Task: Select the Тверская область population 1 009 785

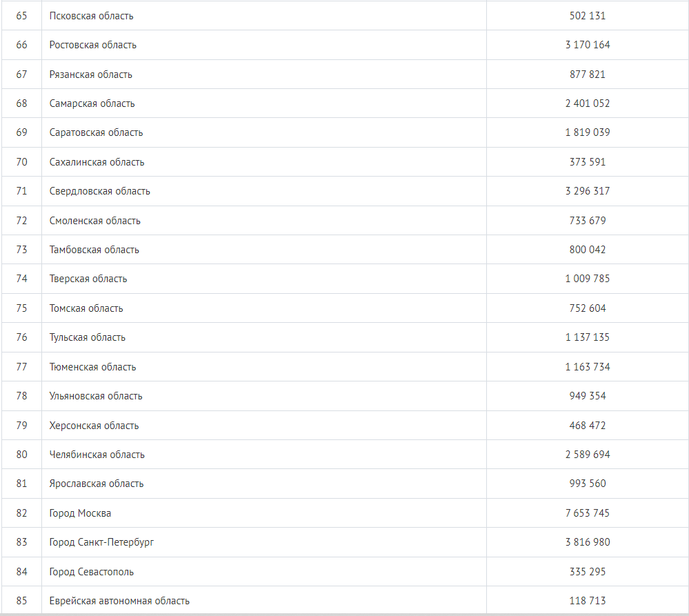Action: pyautogui.click(x=588, y=279)
